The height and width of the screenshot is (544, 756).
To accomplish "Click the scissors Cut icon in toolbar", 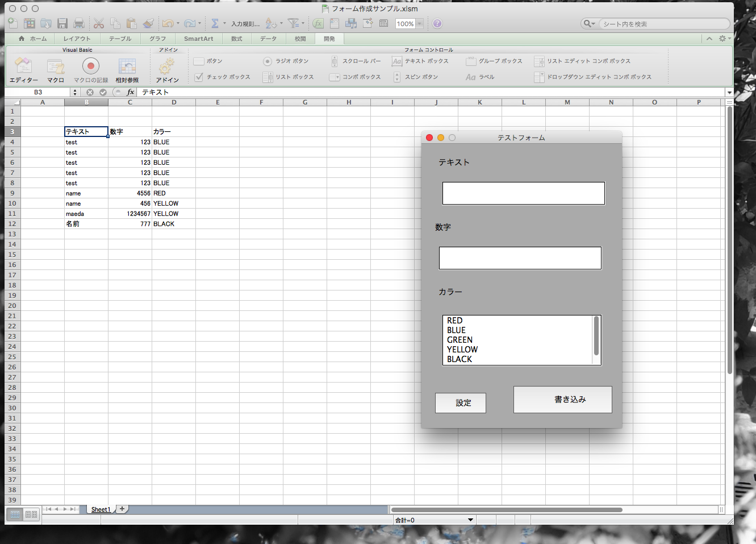I will point(99,23).
